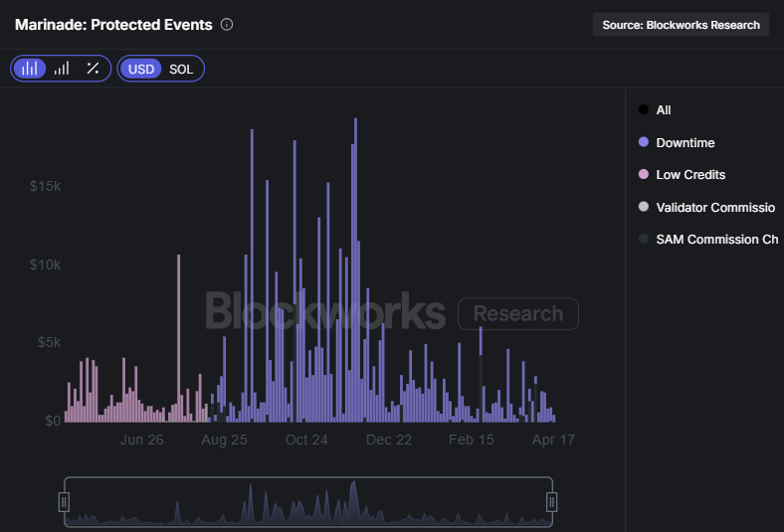Toggle the Validator Commission legend entry
This screenshot has height=532, width=784.
click(715, 208)
